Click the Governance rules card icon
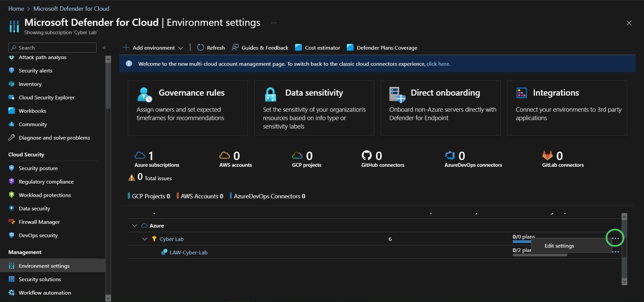 [145, 95]
